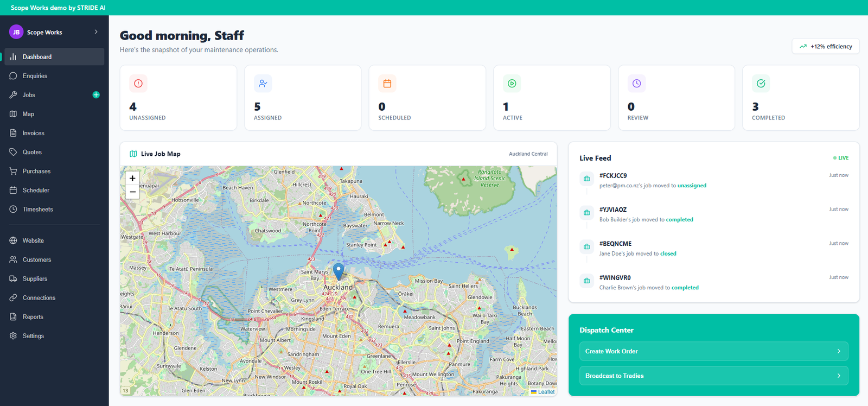Expand the Scope Works workspace chevron
Viewport: 868px width, 406px height.
(x=96, y=32)
